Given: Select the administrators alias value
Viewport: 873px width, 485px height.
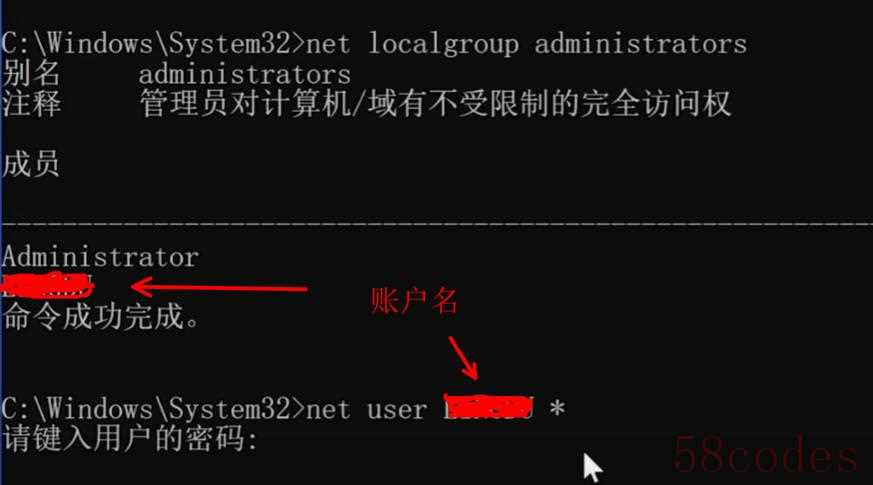Looking at the screenshot, I should click(244, 75).
